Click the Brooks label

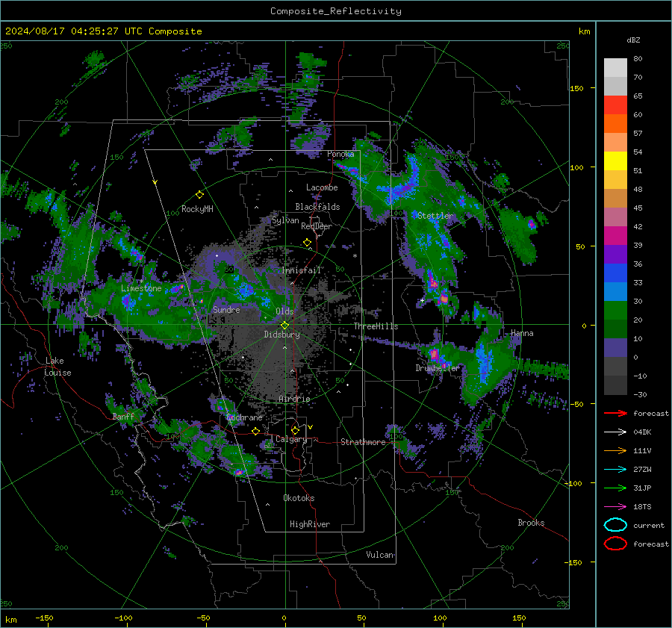531,523
